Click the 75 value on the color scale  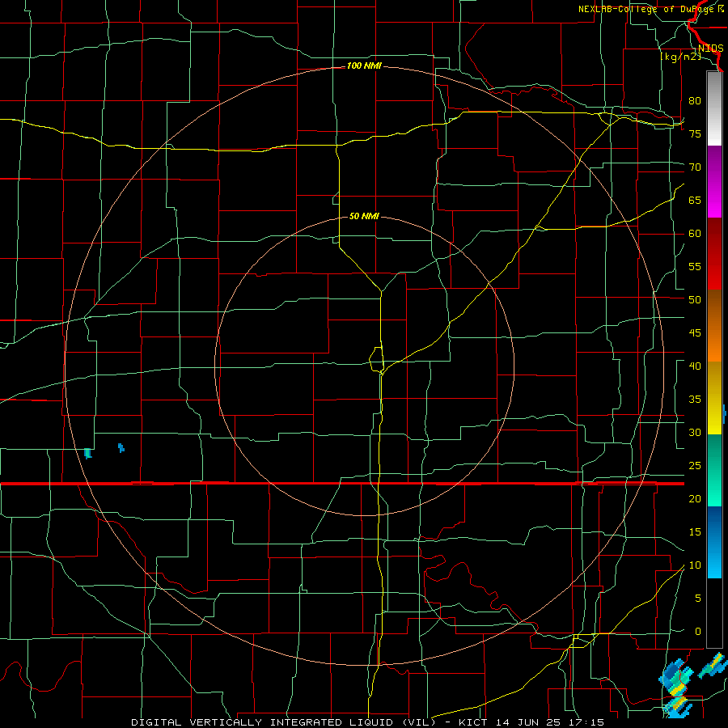point(695,133)
